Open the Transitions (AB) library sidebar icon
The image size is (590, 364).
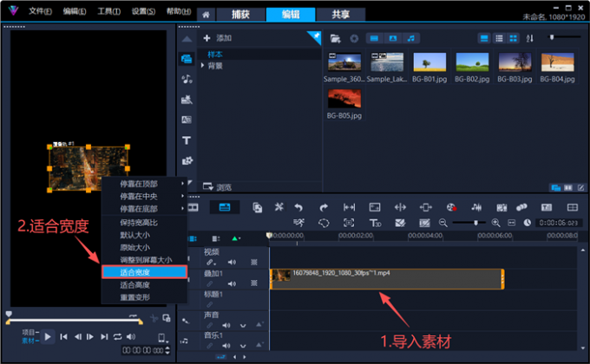(187, 120)
